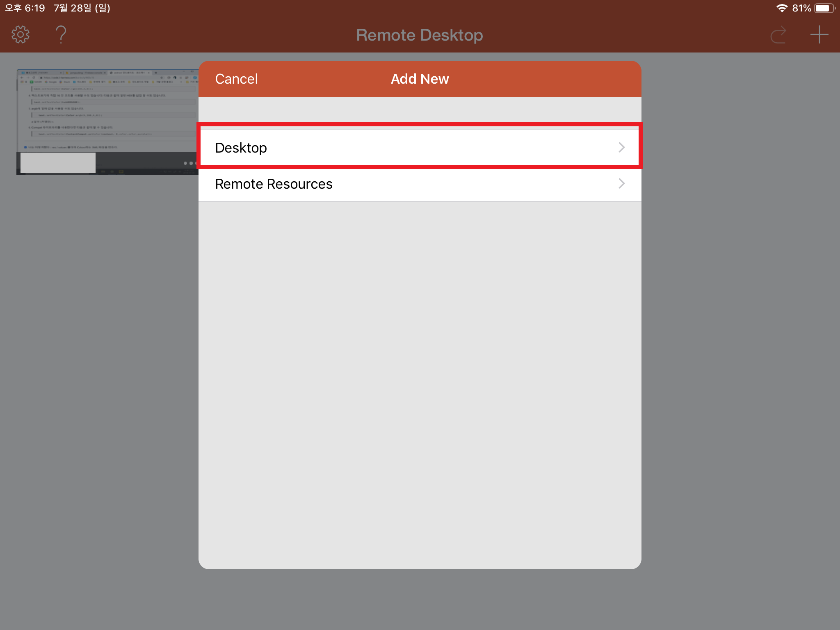The width and height of the screenshot is (840, 630).
Task: Tap the Add New dialog title
Action: click(420, 79)
